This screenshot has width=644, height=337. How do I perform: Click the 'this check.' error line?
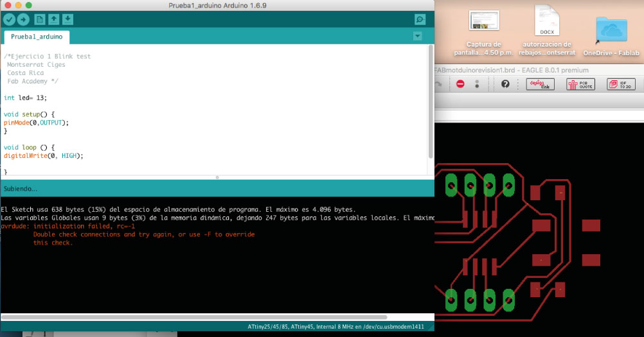pyautogui.click(x=53, y=243)
